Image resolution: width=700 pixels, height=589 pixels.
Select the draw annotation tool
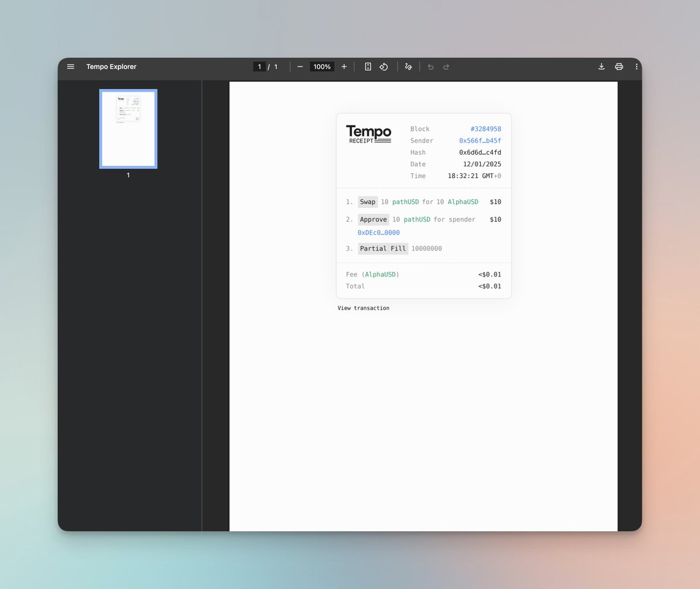pos(408,67)
